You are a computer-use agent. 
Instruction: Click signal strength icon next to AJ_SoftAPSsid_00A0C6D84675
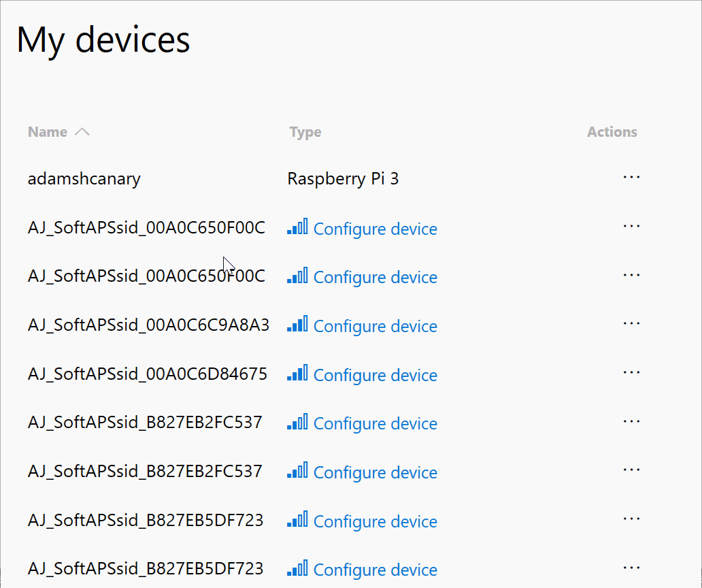(297, 374)
